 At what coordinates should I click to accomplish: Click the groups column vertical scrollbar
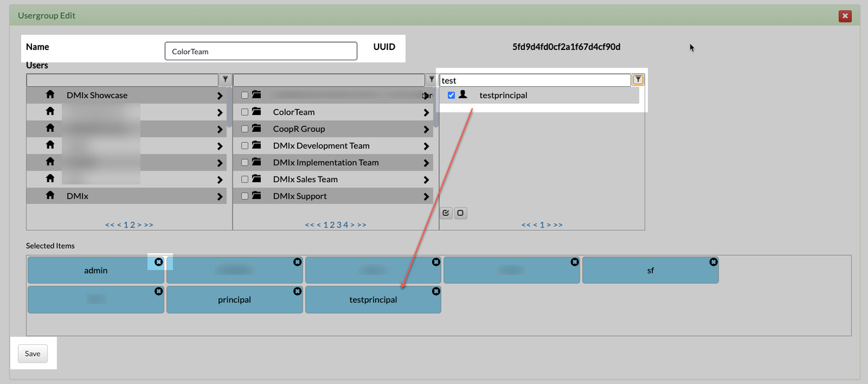tap(436, 106)
